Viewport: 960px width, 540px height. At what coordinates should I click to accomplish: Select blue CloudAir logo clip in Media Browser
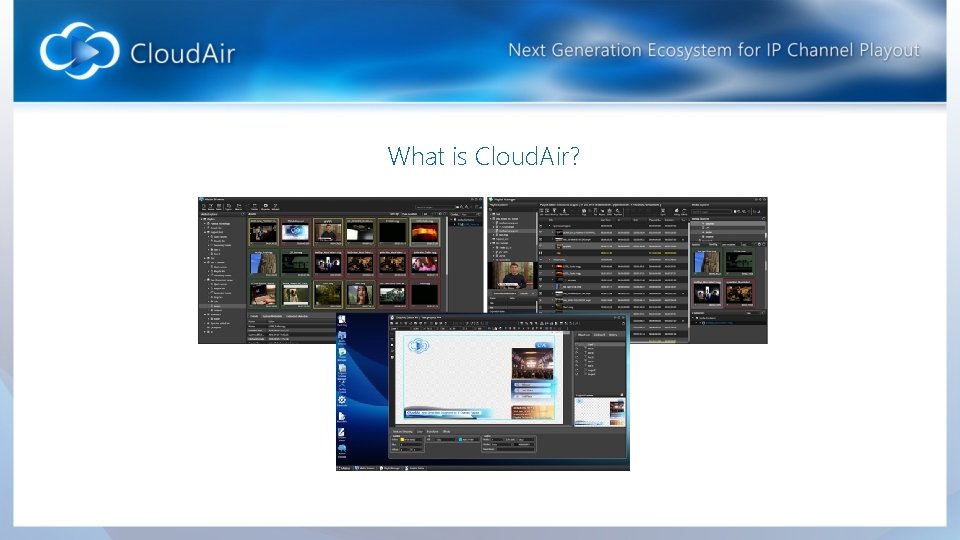pyautogui.click(x=296, y=233)
